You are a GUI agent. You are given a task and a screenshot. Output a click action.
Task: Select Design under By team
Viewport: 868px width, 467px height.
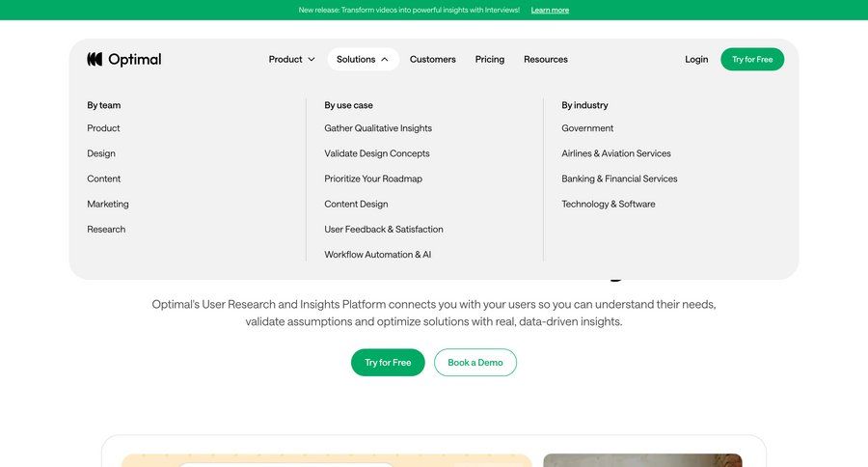[x=101, y=153]
